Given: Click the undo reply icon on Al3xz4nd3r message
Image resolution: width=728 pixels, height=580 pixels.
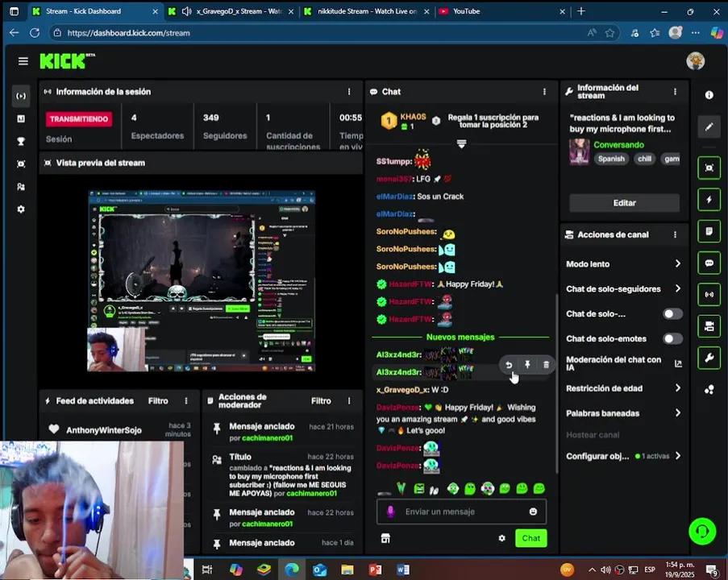Looking at the screenshot, I should click(509, 365).
